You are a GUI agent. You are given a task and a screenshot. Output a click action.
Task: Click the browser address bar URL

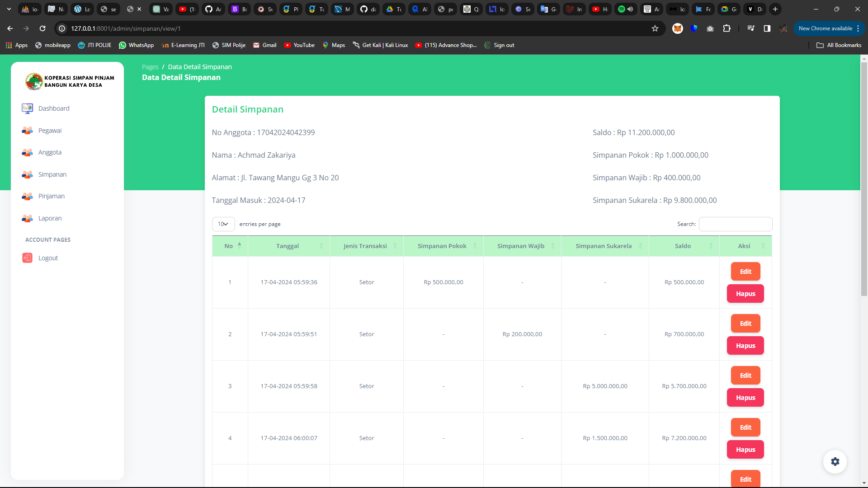coord(126,28)
